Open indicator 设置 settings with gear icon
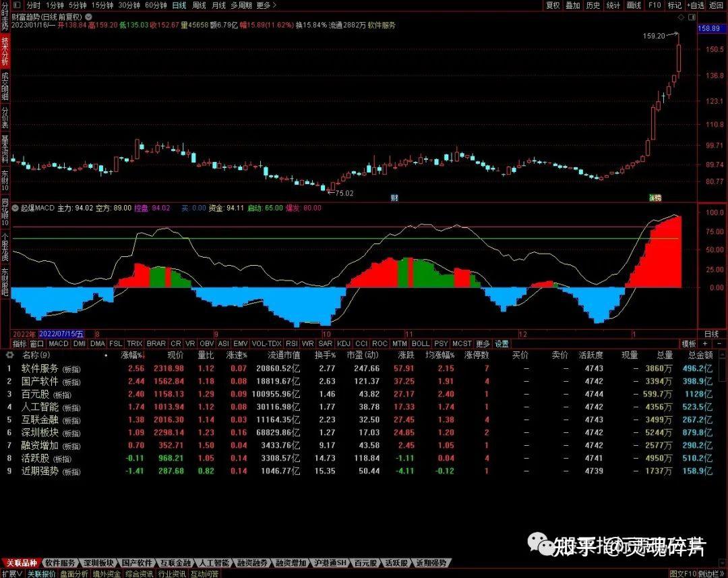 (502, 343)
